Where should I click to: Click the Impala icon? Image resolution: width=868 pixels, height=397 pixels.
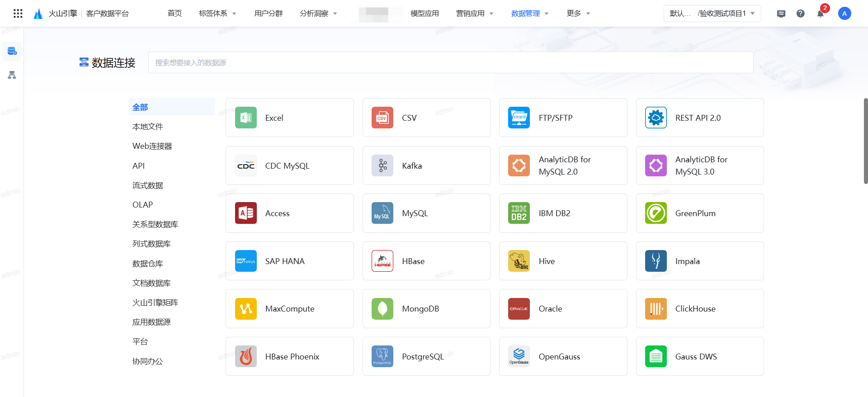[656, 261]
